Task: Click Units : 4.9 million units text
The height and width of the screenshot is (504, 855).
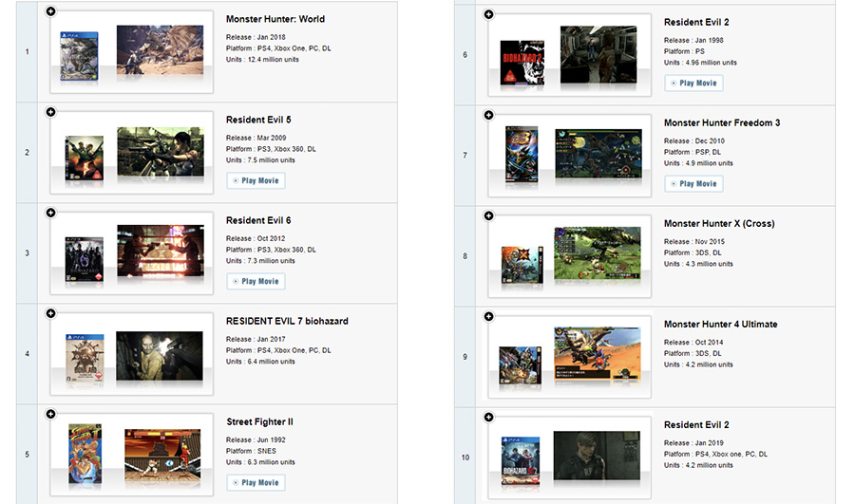Action: (698, 164)
